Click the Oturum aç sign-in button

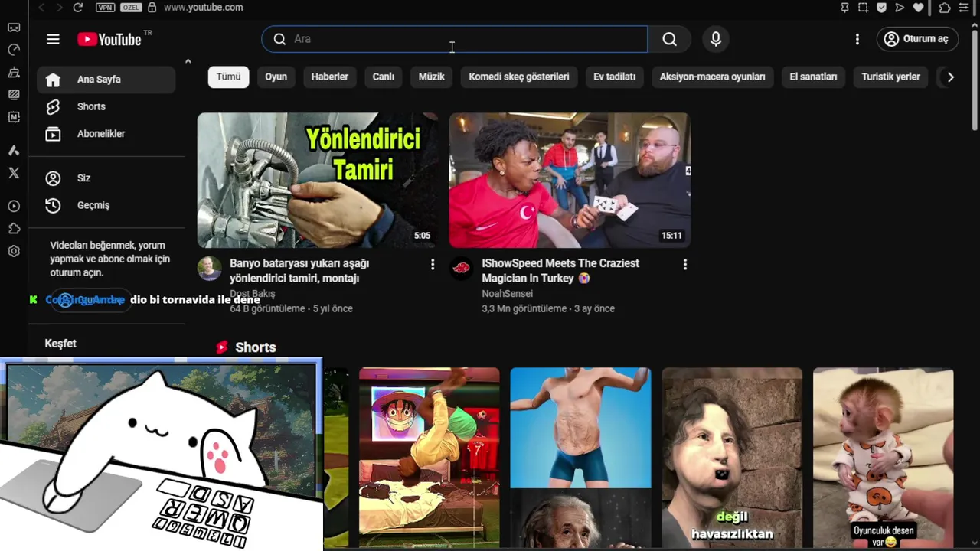pyautogui.click(x=917, y=39)
